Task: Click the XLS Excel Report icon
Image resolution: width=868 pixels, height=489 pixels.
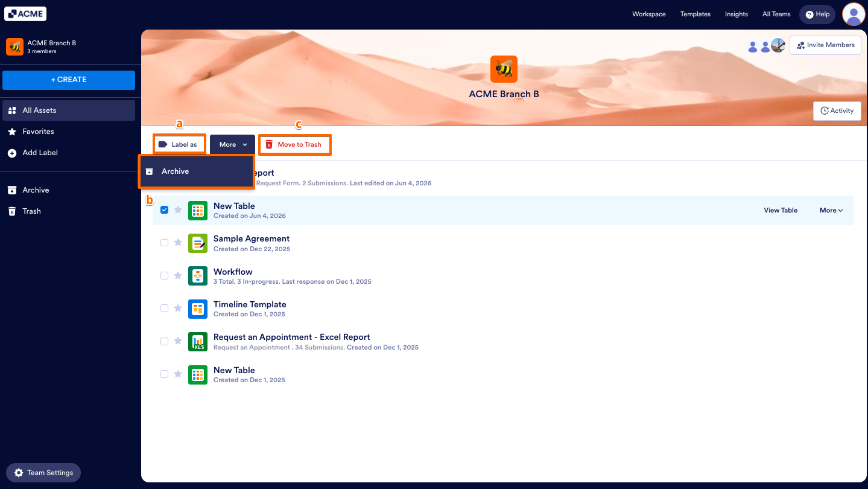Action: [198, 342]
